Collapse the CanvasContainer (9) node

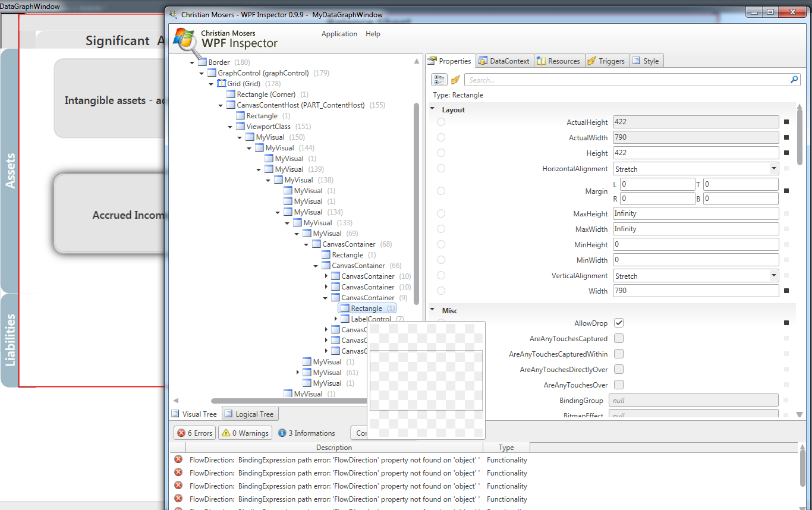tap(325, 298)
